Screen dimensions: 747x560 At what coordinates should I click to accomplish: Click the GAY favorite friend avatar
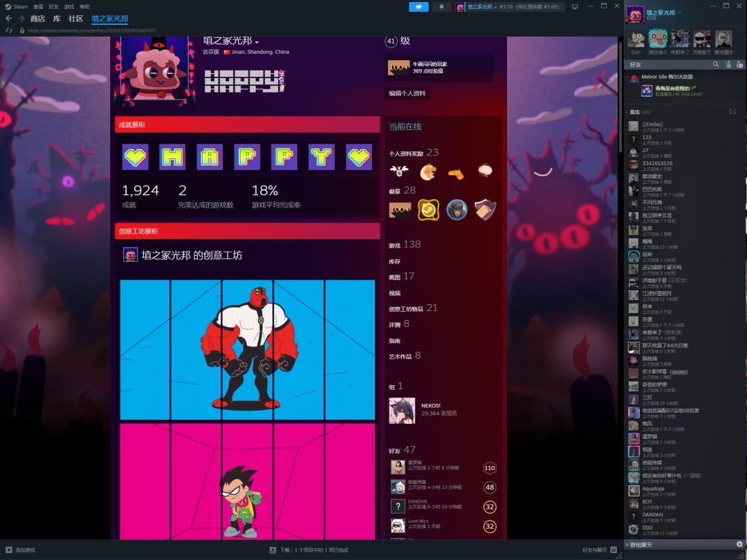[636, 39]
